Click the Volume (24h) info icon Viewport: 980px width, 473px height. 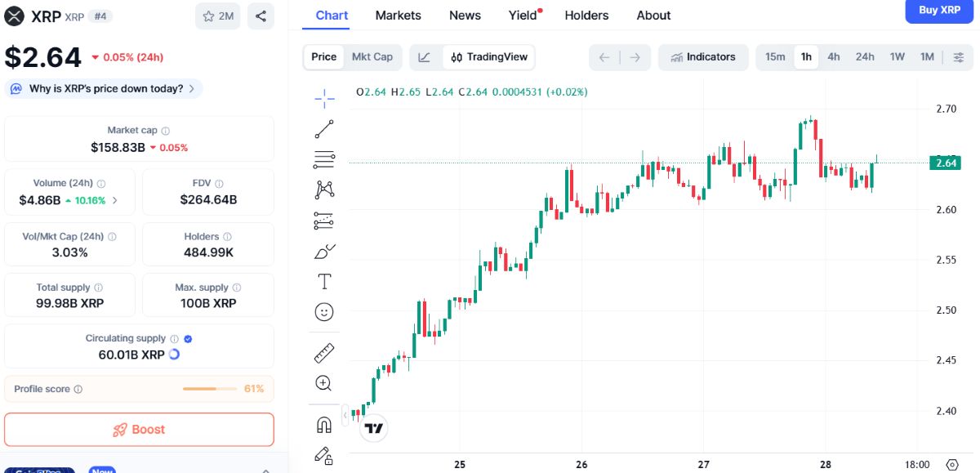coord(101,184)
